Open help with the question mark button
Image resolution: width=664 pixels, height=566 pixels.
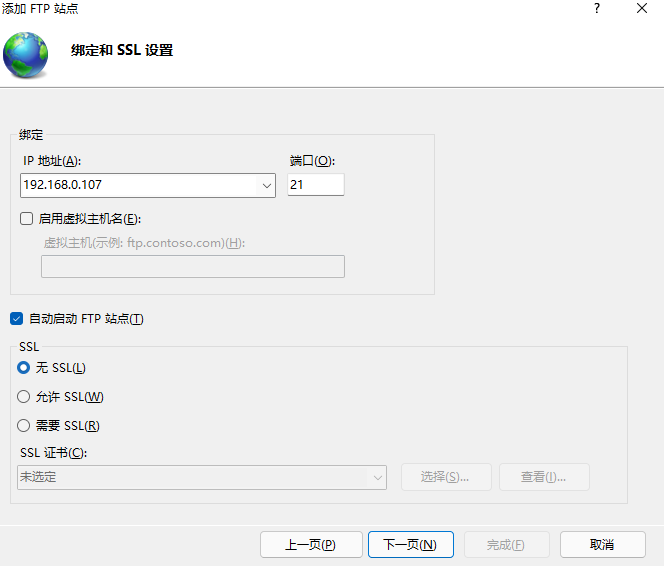[597, 8]
